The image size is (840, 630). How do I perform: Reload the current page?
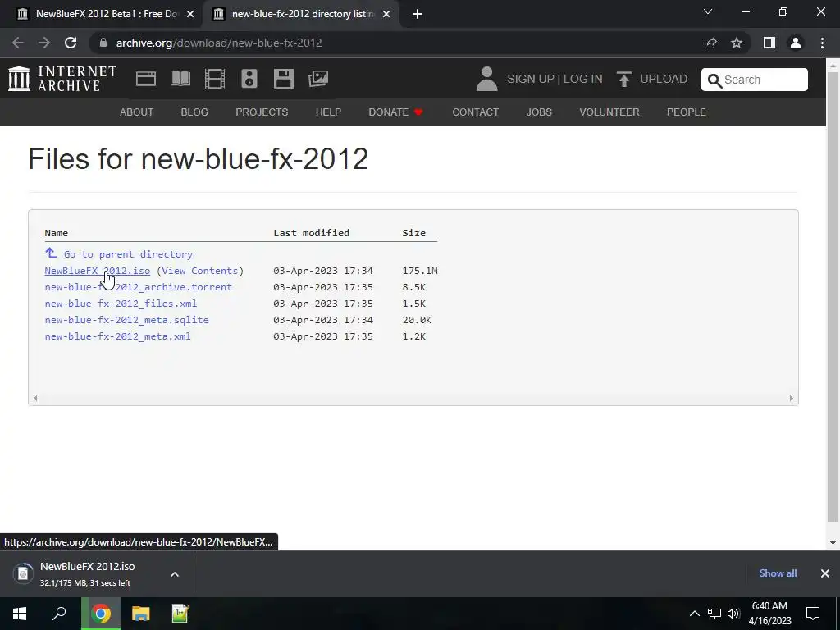tap(71, 43)
